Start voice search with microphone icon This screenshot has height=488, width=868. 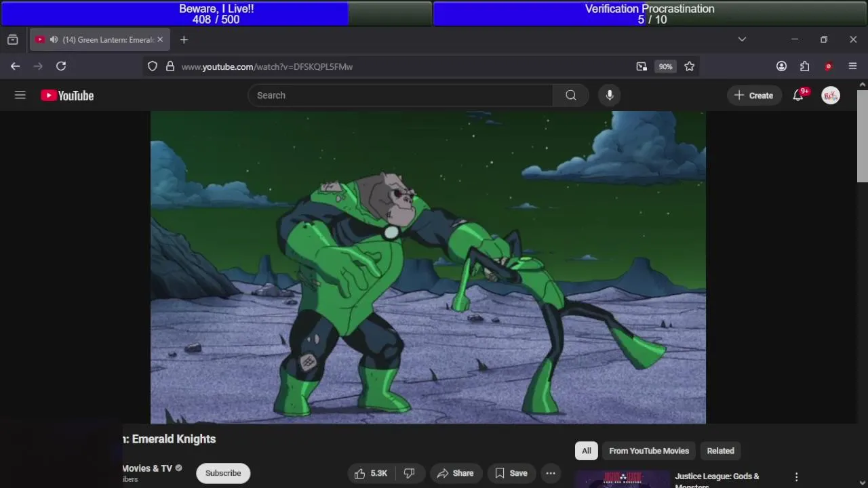coord(610,96)
